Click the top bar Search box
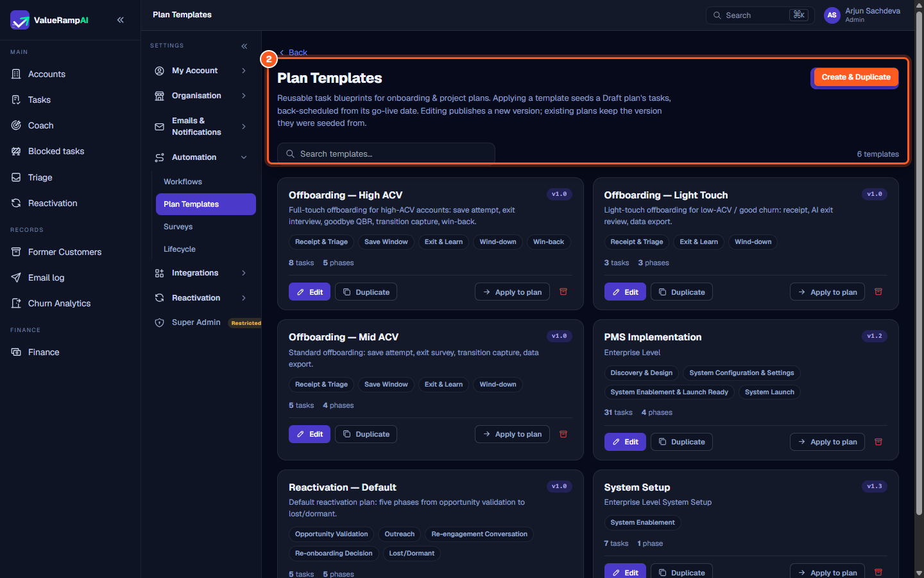This screenshot has height=578, width=924. pos(760,15)
